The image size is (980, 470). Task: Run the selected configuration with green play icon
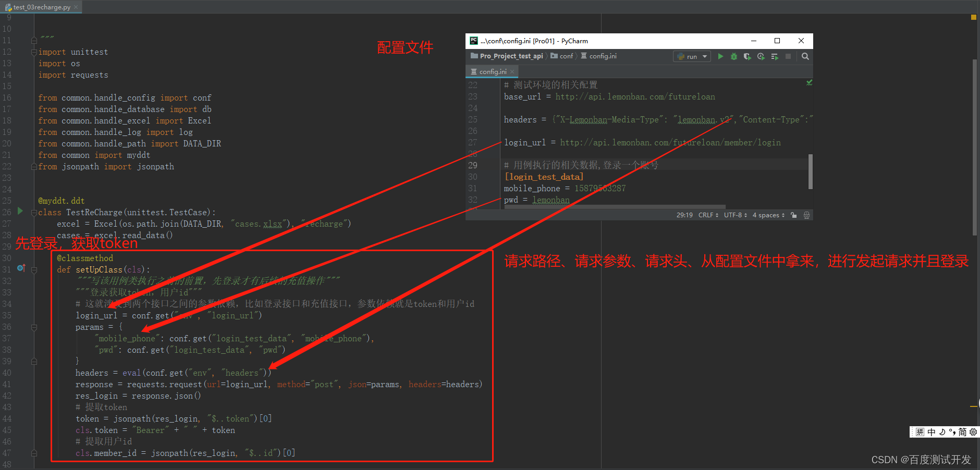(720, 56)
